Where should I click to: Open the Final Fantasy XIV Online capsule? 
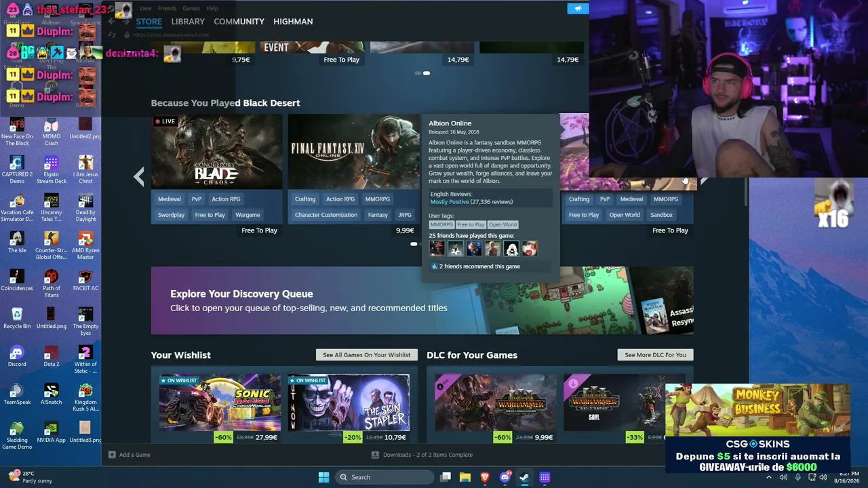point(353,151)
